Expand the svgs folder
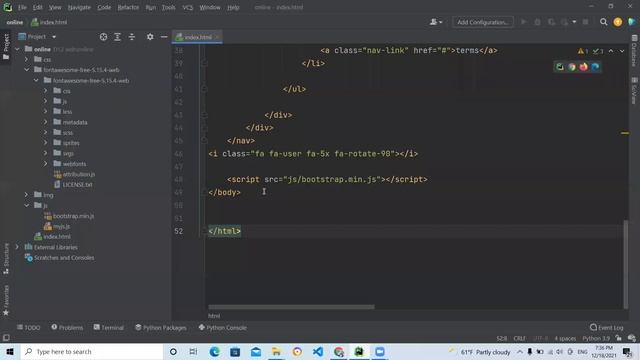Screen dimensions: 640x360 pyautogui.click(x=45, y=153)
